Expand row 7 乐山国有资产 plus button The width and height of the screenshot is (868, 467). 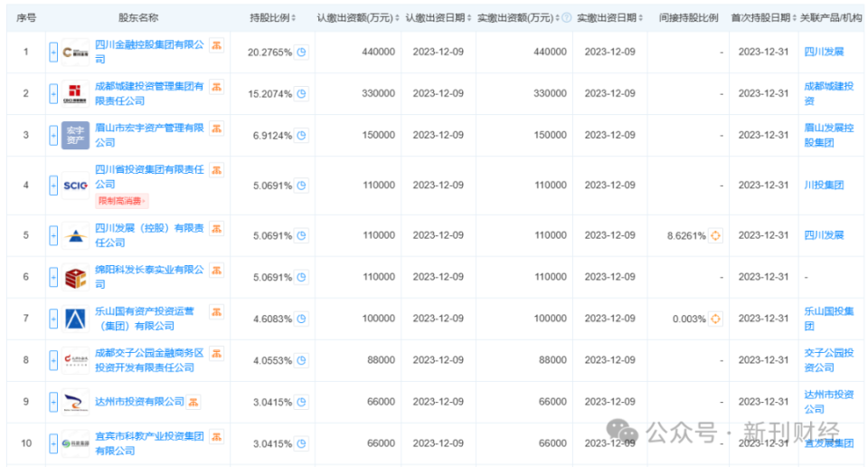[53, 319]
